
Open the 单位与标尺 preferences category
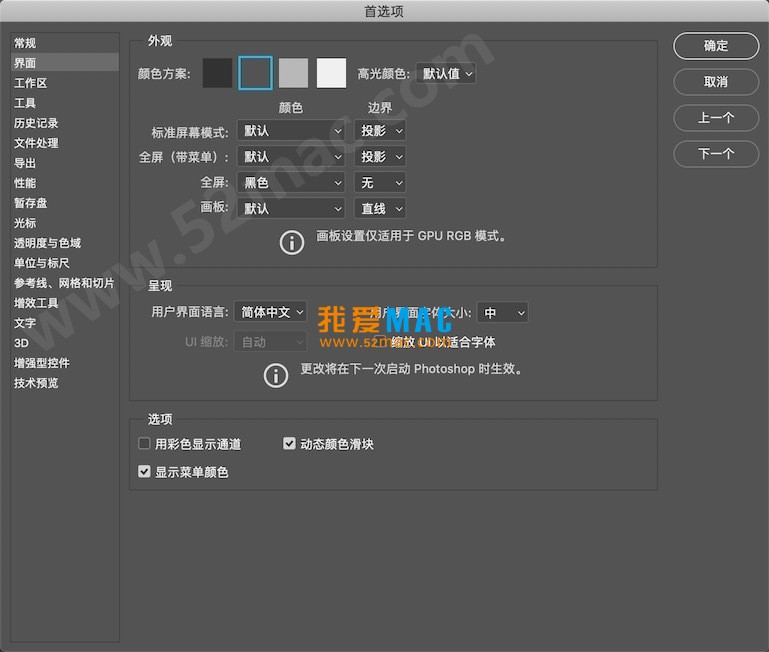pos(65,263)
